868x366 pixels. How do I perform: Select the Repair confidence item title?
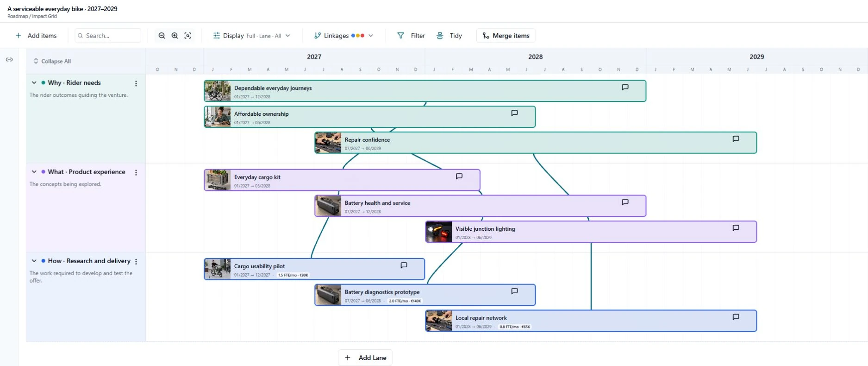(367, 139)
